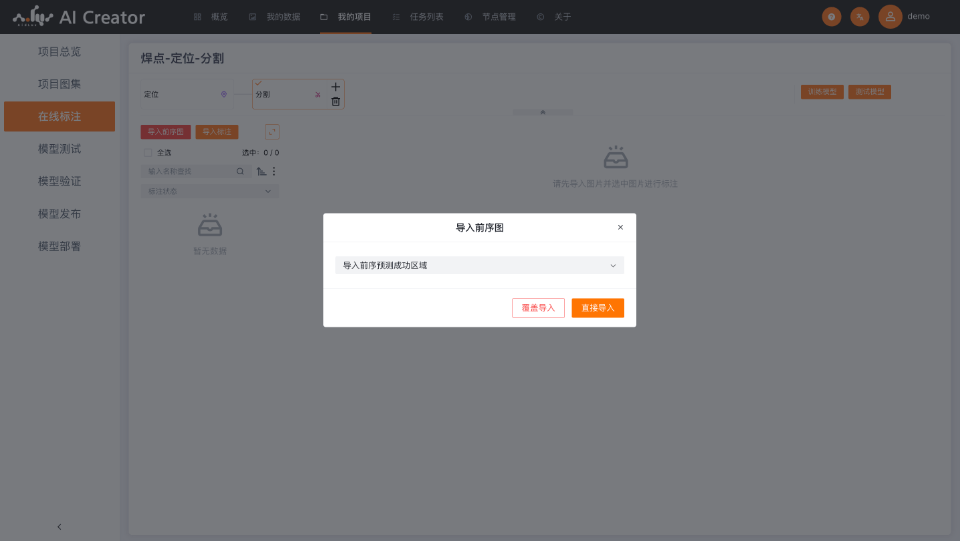Collapse the left sidebar with chevron

59,526
